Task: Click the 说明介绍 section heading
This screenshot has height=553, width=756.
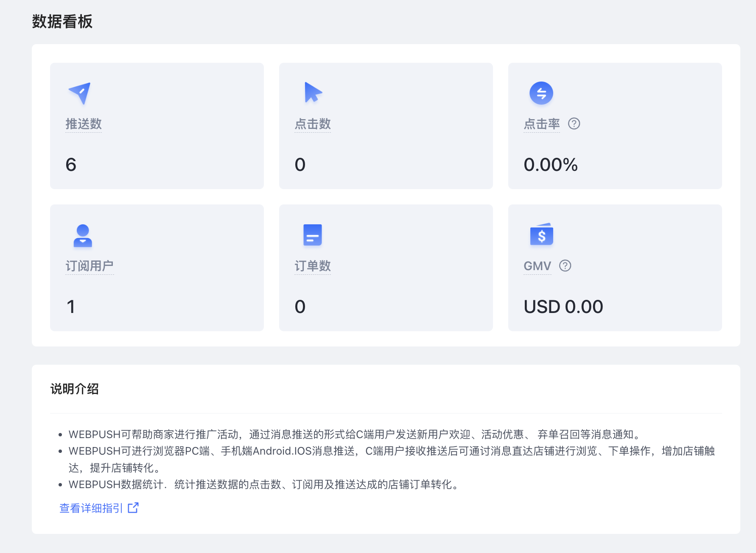Action: (75, 389)
